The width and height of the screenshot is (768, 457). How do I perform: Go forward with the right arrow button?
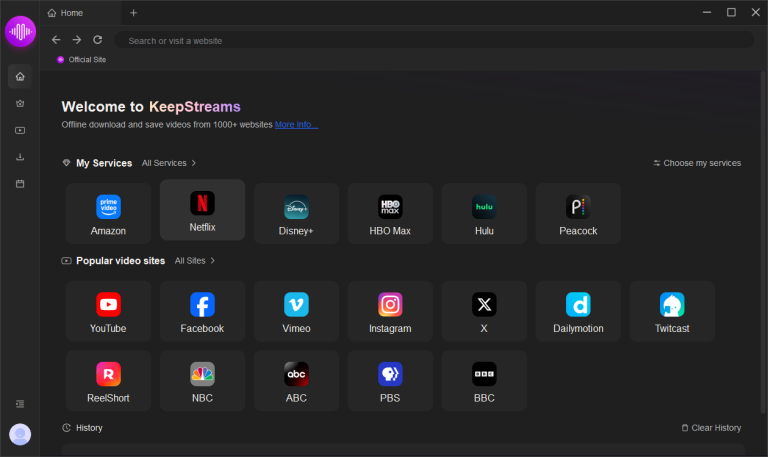coord(77,40)
